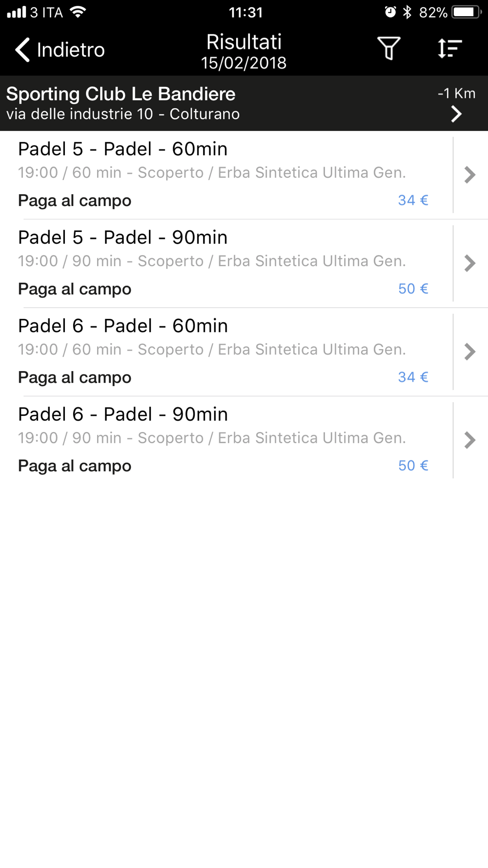Expand Padel 5 60min slot chevron
This screenshot has width=488, height=868.
point(470,175)
